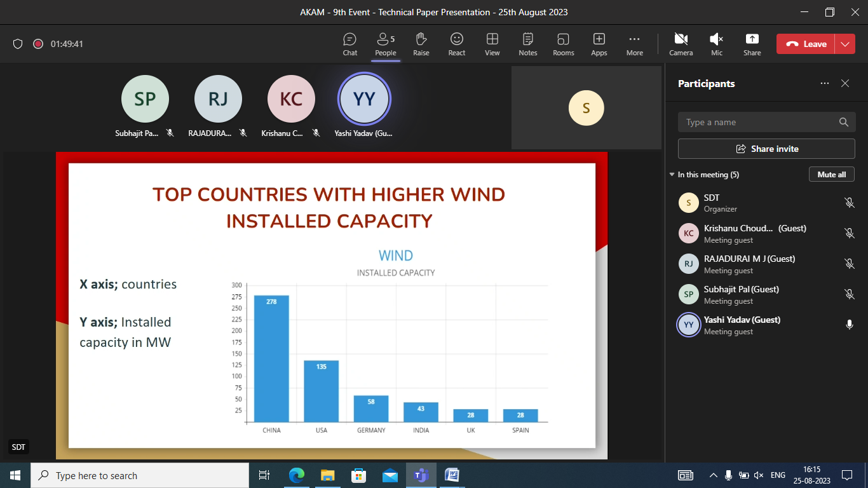Open Participants panel more options (ellipsis)
This screenshot has height=488, width=868.
(x=824, y=83)
